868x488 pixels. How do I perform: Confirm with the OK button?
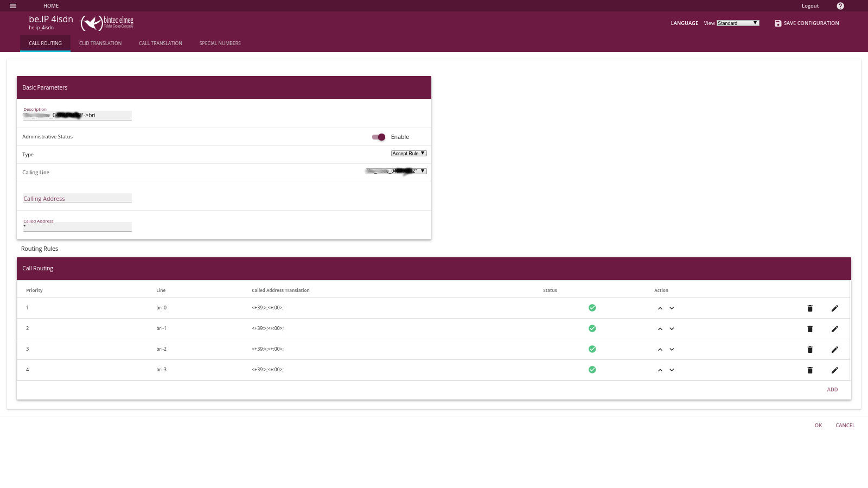click(818, 426)
